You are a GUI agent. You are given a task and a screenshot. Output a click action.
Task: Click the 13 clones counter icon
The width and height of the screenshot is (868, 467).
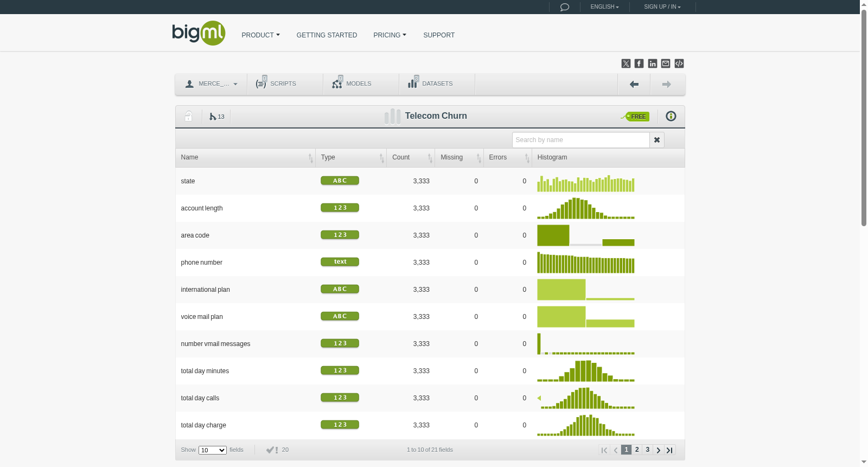click(216, 117)
